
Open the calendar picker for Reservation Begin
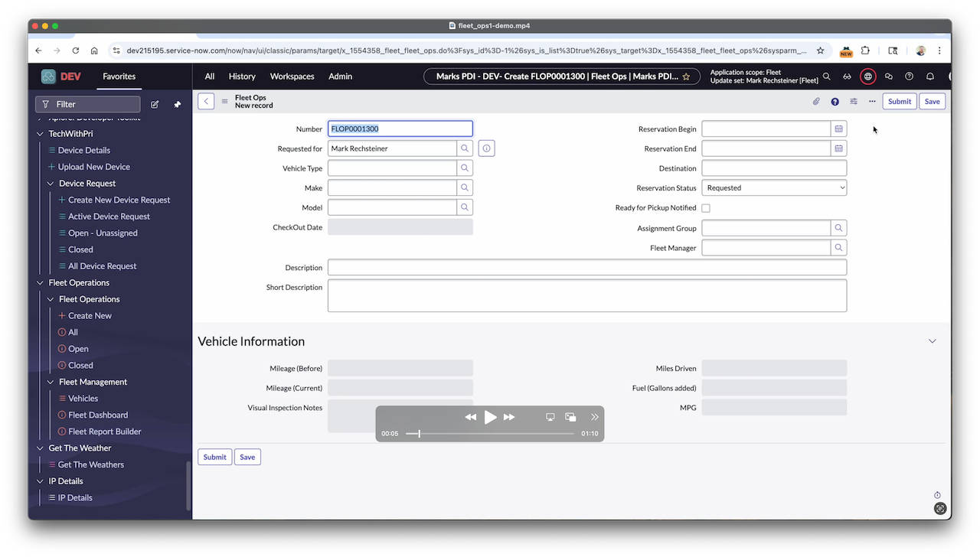pyautogui.click(x=838, y=129)
